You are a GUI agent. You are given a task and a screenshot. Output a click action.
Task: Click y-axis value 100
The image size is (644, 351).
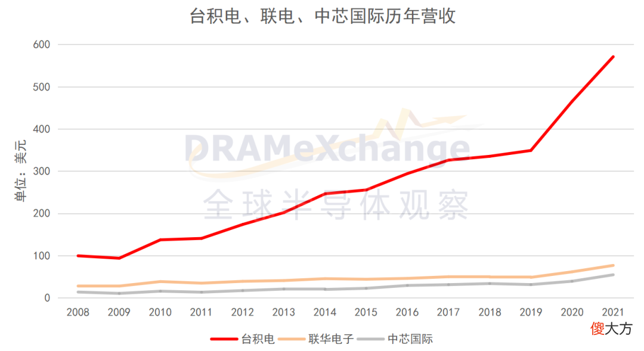click(x=42, y=256)
